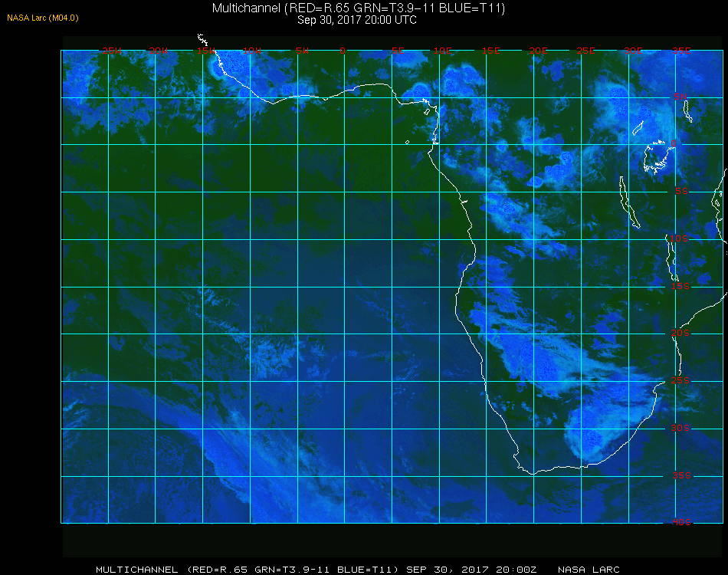Click the NASA LARC credit in bottom caption

point(589,570)
